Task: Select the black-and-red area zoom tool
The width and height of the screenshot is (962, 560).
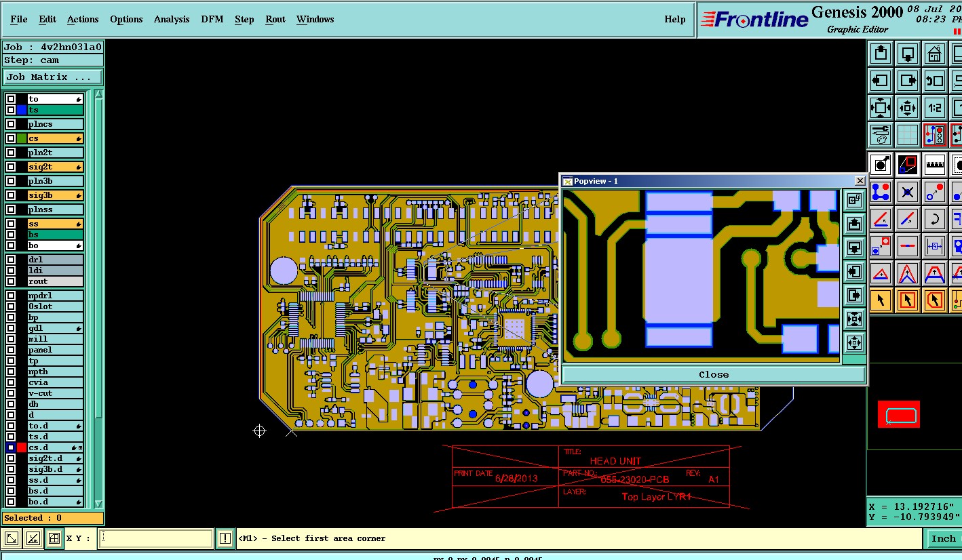Action: (908, 164)
